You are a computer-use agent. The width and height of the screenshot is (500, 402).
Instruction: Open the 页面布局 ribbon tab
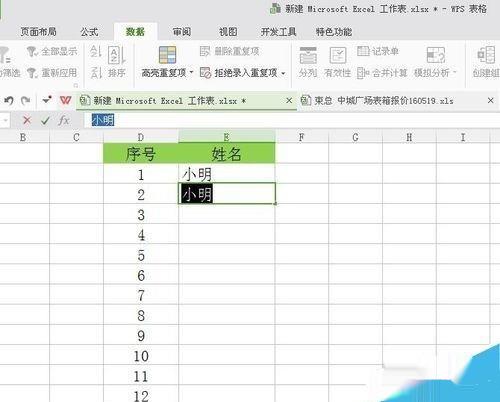(38, 32)
